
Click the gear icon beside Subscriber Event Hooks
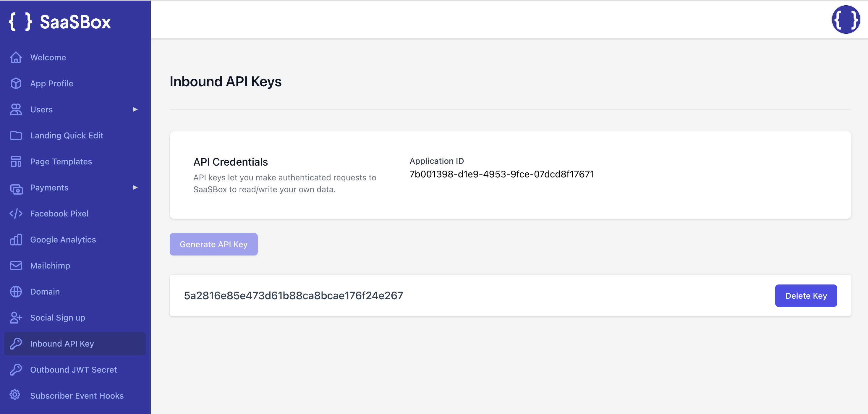[x=15, y=394]
